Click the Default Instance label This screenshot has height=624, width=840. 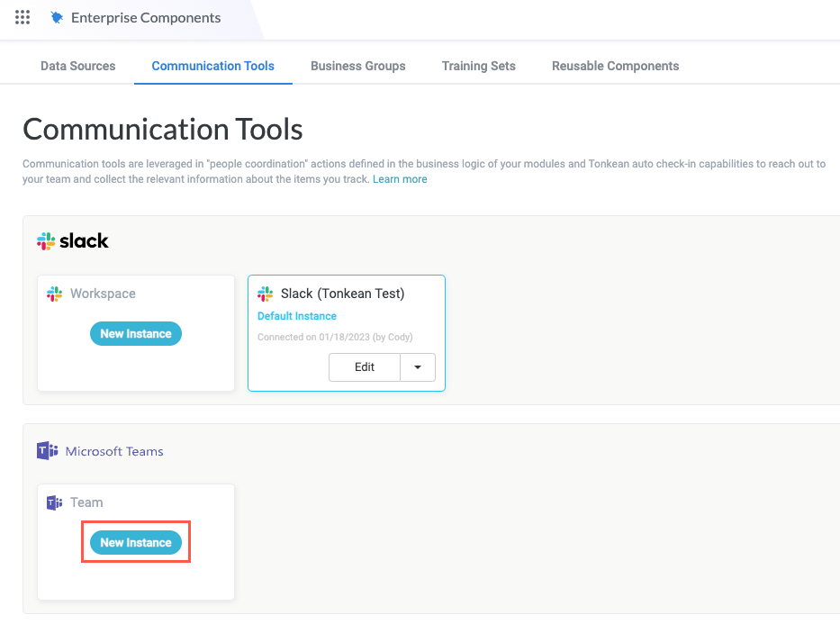point(297,316)
